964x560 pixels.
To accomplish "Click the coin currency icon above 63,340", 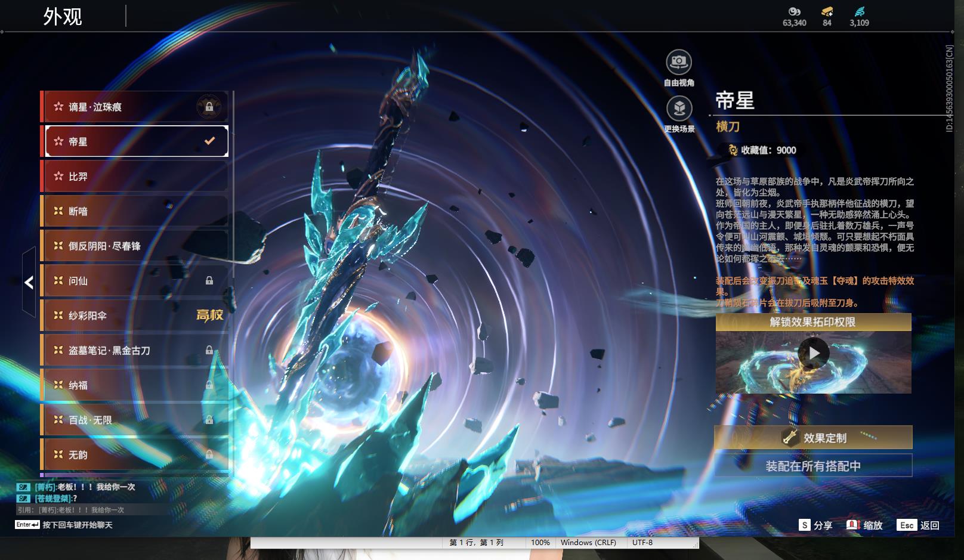I will coord(795,11).
